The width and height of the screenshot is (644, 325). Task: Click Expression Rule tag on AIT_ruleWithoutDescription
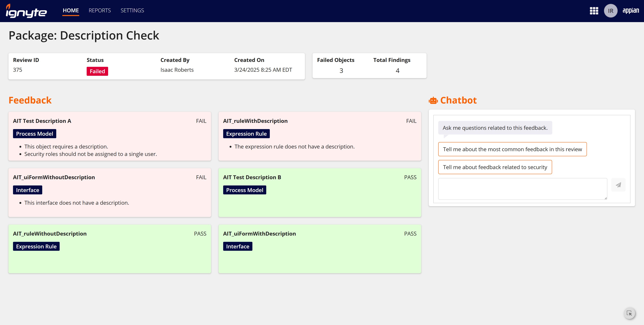point(36,246)
